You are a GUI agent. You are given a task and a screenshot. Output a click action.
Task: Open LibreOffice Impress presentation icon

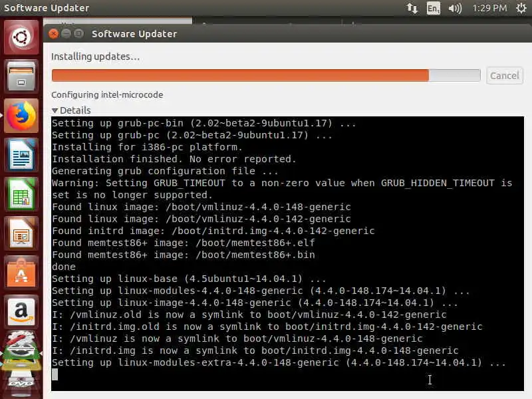21,234
